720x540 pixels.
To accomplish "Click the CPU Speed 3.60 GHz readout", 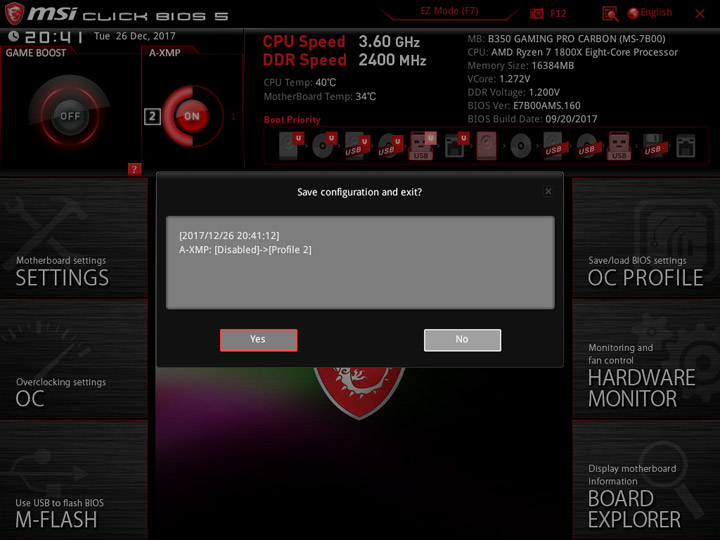I will pos(341,42).
